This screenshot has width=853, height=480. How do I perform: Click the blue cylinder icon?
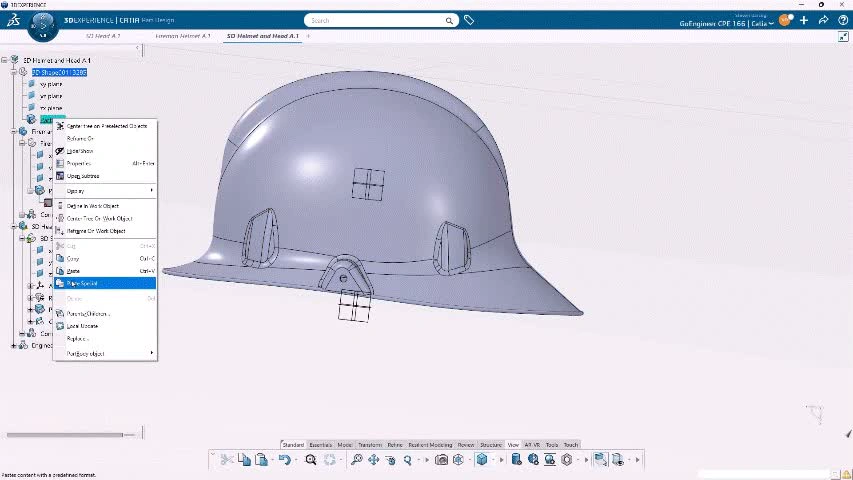[x=516, y=460]
